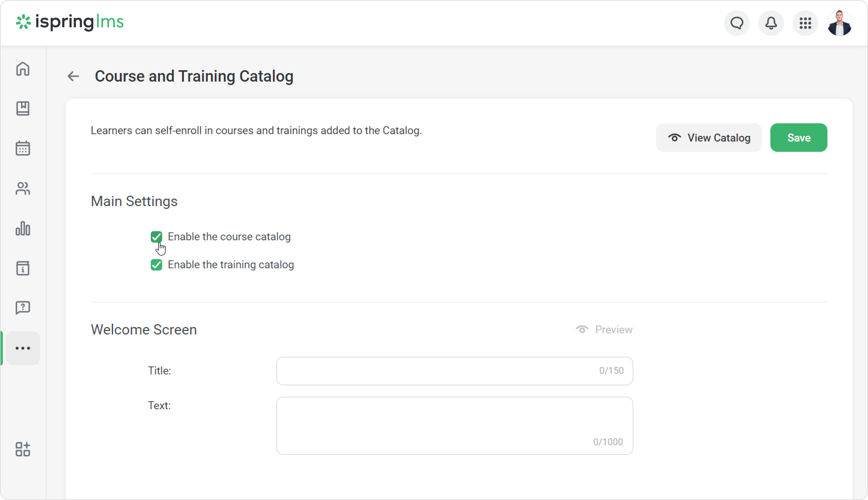Open the iSpring LMS logo home link
The width and height of the screenshot is (868, 500).
coord(70,22)
